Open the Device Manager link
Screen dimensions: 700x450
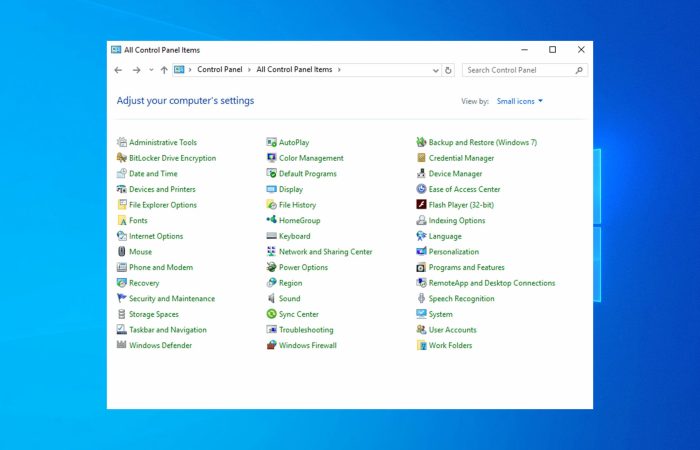pyautogui.click(x=455, y=174)
